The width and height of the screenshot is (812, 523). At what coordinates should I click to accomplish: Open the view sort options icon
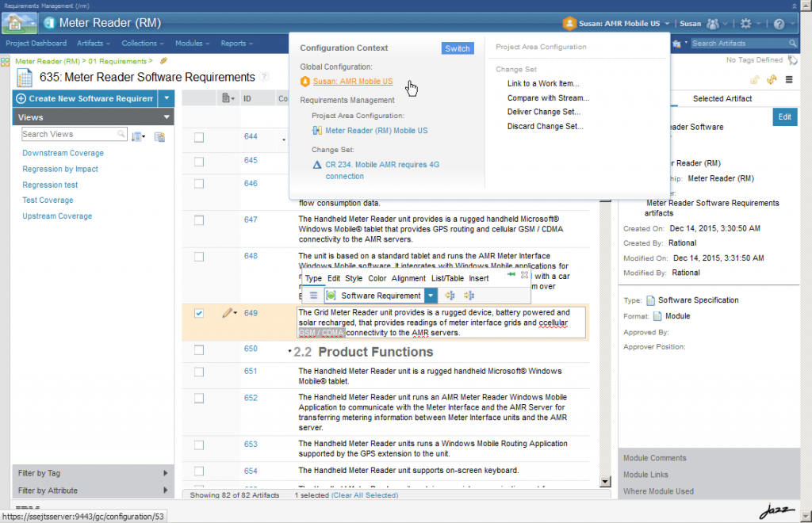click(x=138, y=136)
